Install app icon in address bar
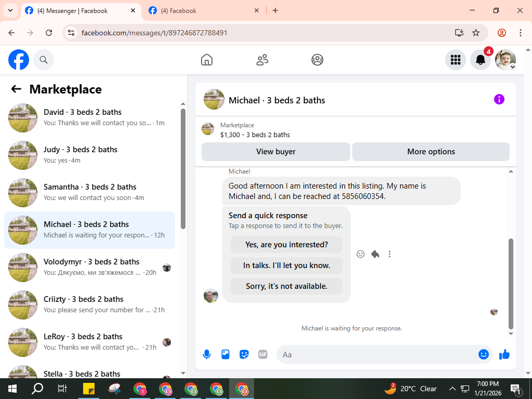 [x=459, y=33]
